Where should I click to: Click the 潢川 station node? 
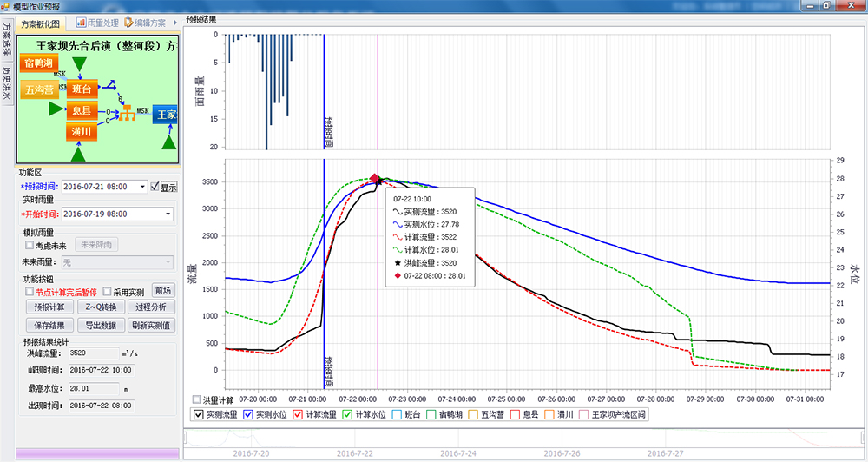(x=82, y=132)
